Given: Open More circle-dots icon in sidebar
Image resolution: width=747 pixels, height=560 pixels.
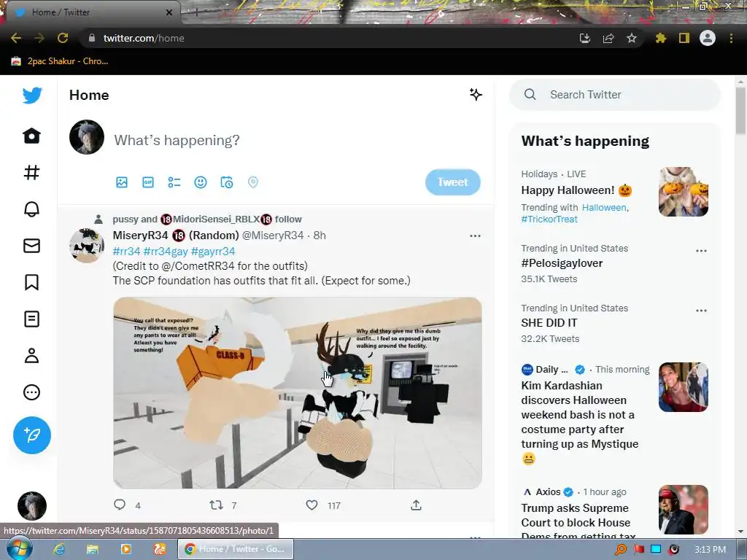Looking at the screenshot, I should click(x=32, y=392).
